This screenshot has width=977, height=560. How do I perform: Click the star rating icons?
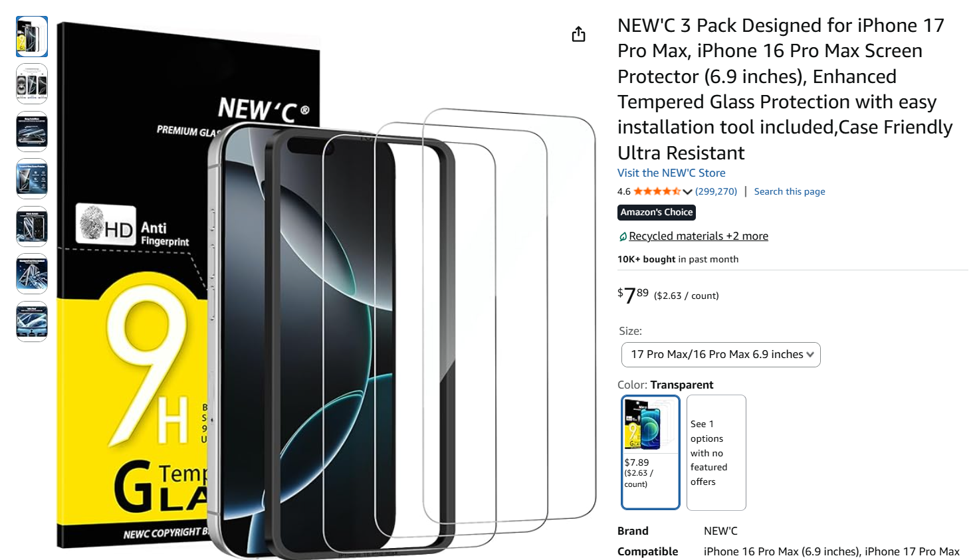point(657,191)
